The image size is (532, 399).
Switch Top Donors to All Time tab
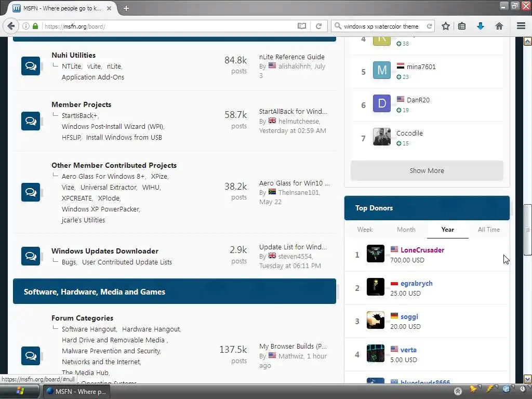click(x=488, y=230)
